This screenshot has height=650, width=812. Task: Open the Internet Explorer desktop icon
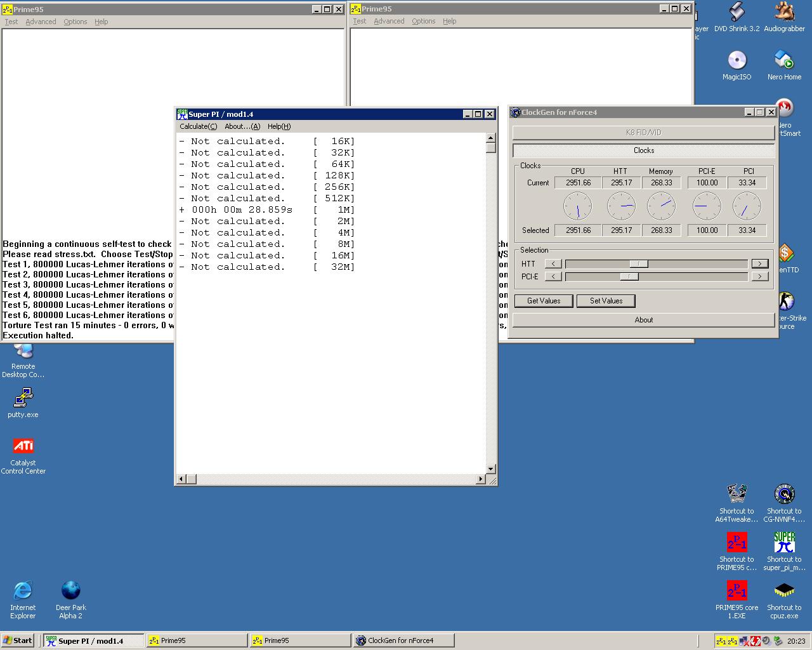23,591
